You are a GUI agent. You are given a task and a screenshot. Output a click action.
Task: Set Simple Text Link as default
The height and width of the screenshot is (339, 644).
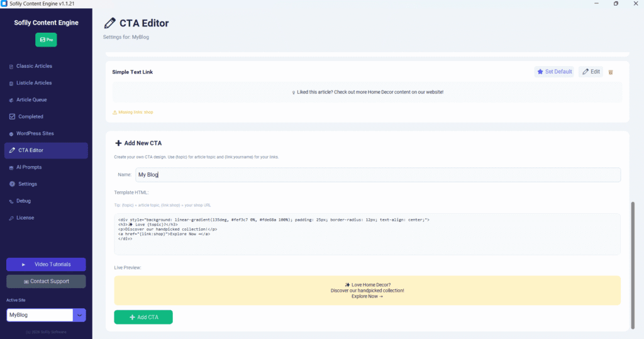[x=554, y=72]
